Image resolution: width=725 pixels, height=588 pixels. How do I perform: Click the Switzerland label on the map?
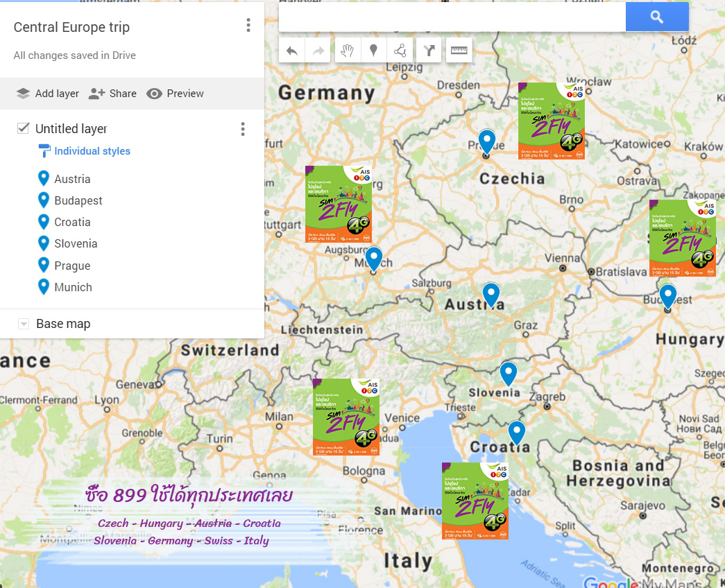230,350
